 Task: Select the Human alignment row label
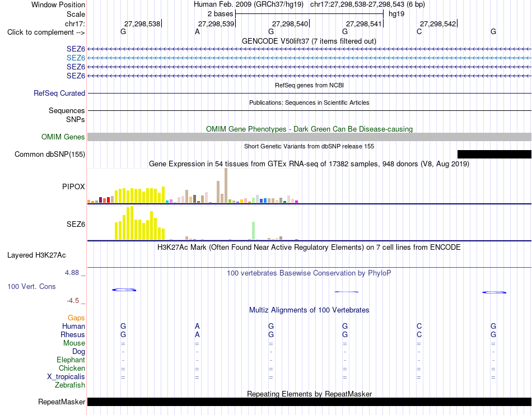[x=73, y=326]
